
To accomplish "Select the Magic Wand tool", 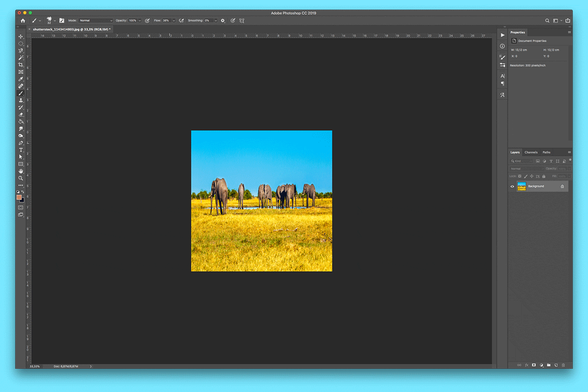I will pyautogui.click(x=21, y=58).
